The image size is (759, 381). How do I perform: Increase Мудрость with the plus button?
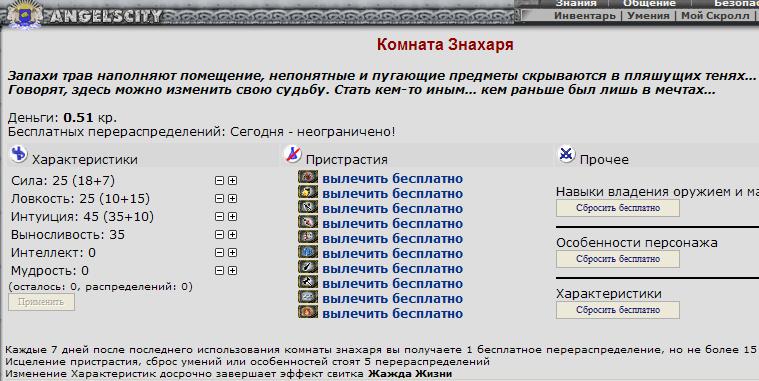tap(232, 271)
